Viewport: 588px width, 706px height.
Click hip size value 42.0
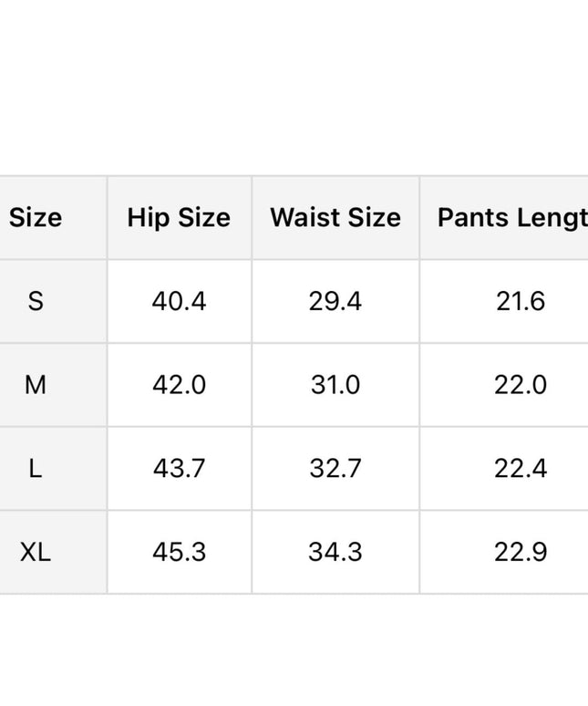pyautogui.click(x=179, y=385)
